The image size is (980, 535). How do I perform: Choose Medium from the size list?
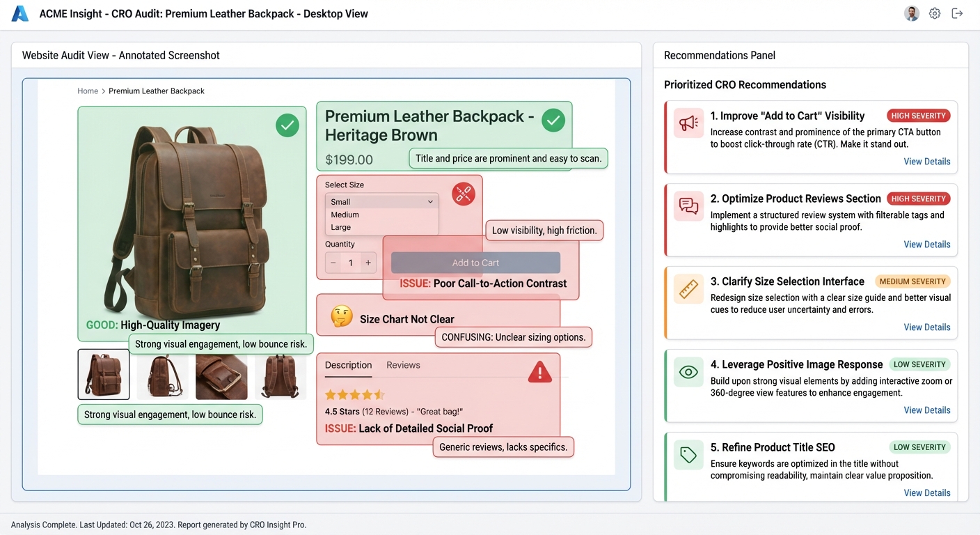tap(345, 215)
